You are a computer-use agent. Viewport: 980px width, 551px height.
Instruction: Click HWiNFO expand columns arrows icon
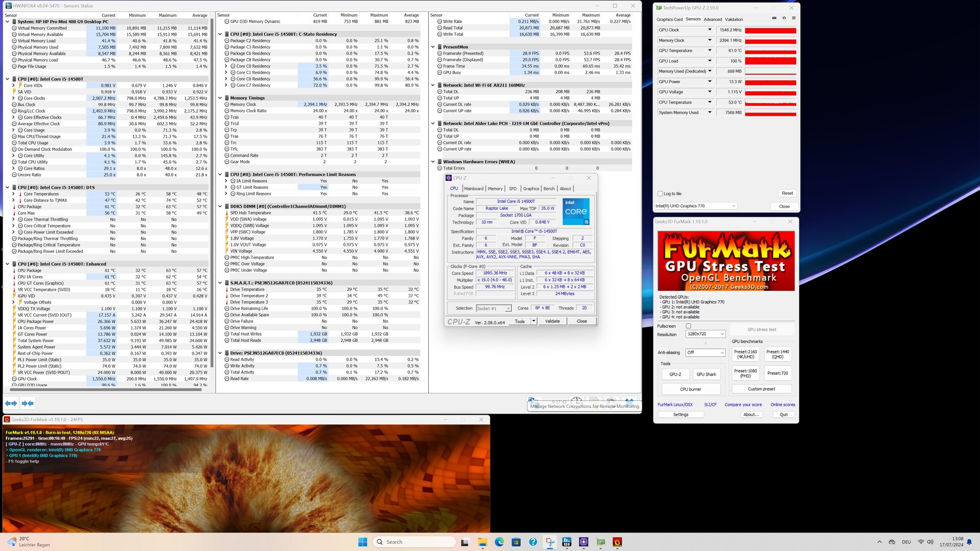pyautogui.click(x=11, y=403)
